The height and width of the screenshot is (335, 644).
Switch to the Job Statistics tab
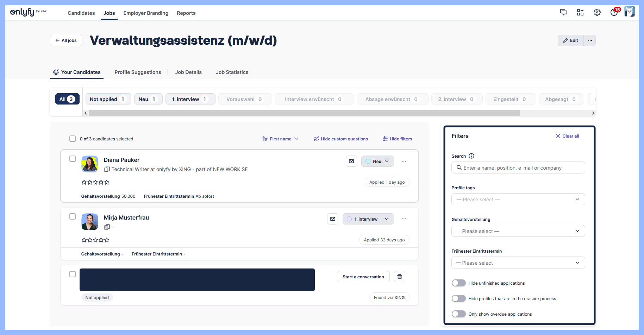232,72
